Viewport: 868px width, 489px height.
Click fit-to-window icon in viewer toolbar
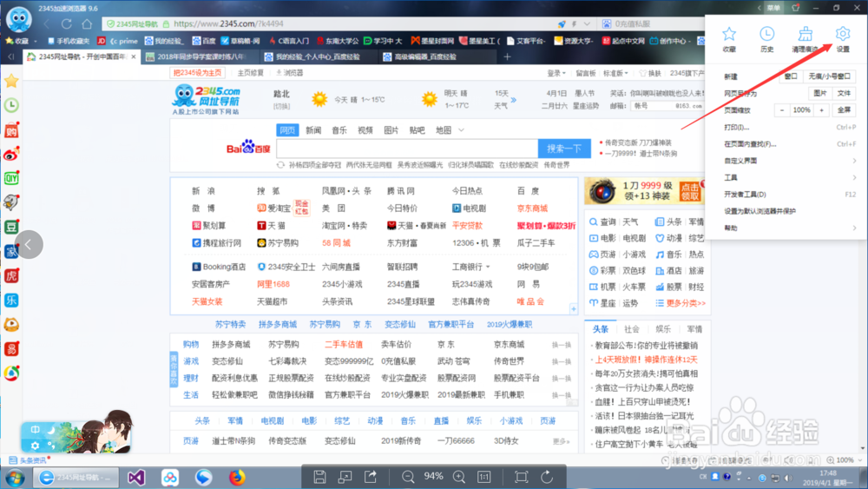[521, 477]
